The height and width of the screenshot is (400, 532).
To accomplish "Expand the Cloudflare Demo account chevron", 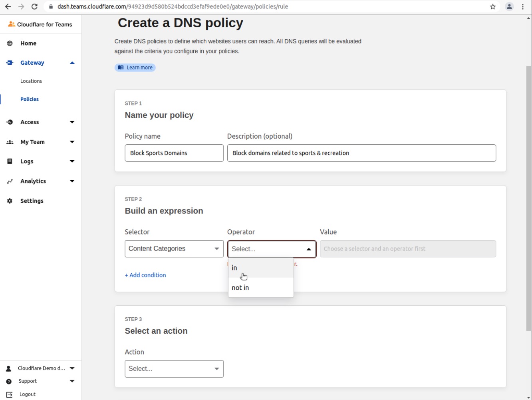I will point(72,368).
